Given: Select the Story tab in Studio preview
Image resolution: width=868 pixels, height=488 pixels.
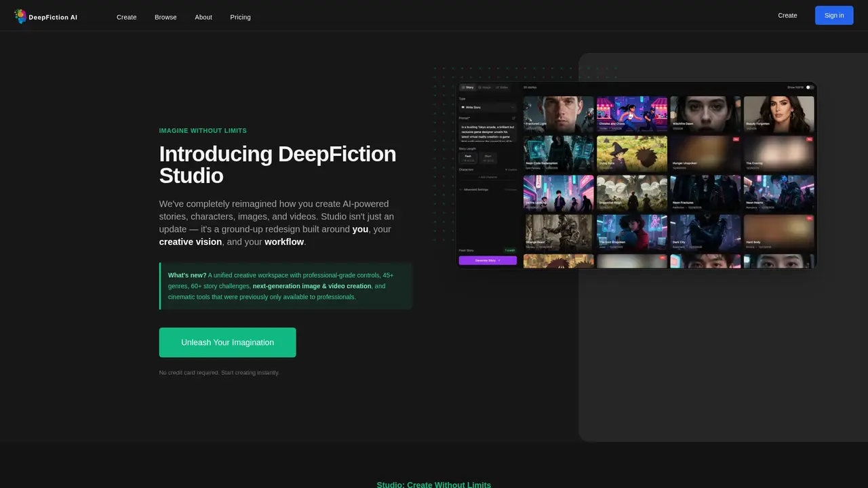Looking at the screenshot, I should pos(468,87).
